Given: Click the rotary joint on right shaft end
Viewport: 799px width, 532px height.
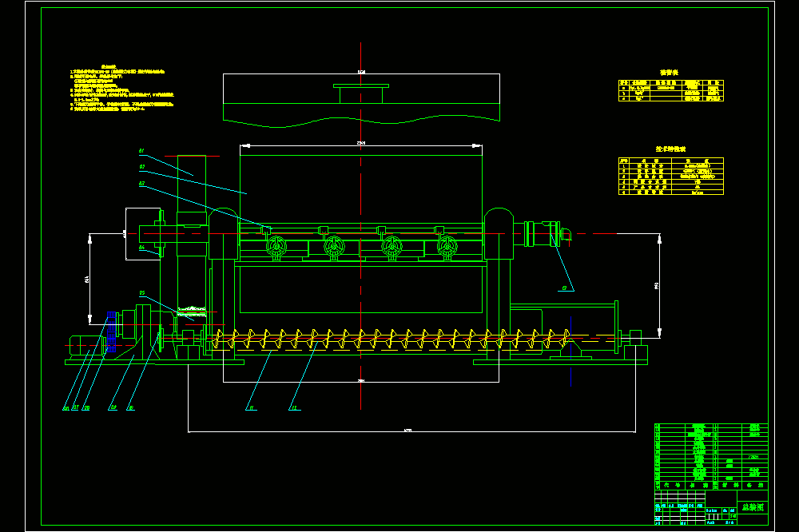Looking at the screenshot, I should 543,234.
